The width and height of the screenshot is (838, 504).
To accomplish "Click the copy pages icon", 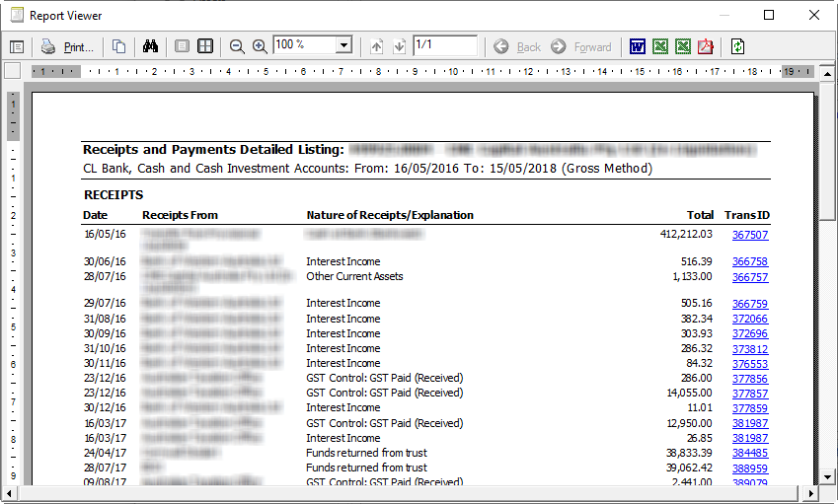I will (118, 46).
